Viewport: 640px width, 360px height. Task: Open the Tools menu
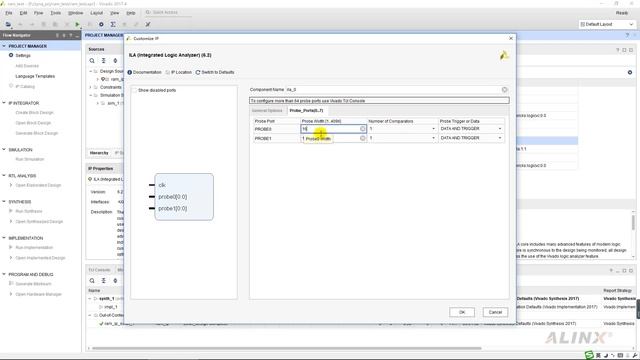coord(56,13)
